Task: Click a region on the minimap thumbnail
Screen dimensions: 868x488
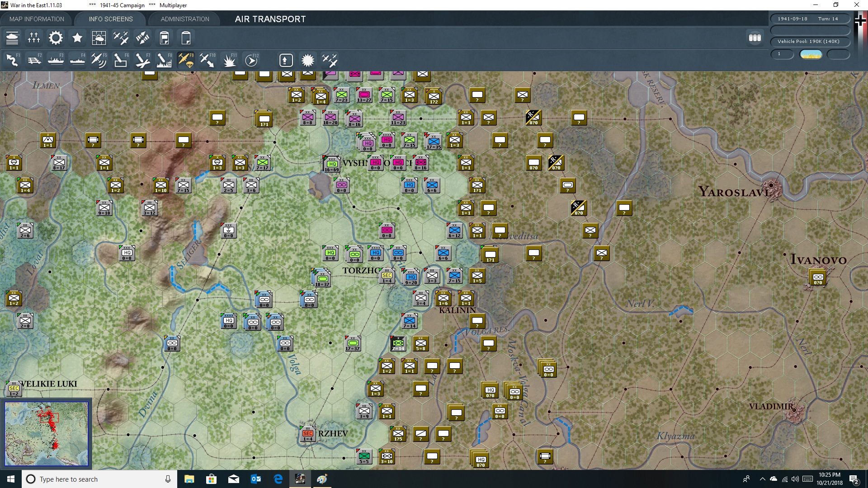Action: coord(47,433)
